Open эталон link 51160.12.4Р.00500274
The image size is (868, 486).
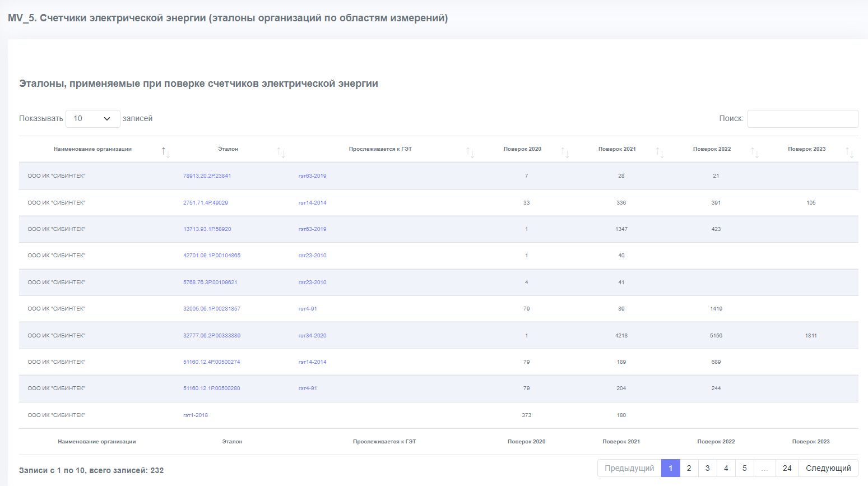pos(211,362)
